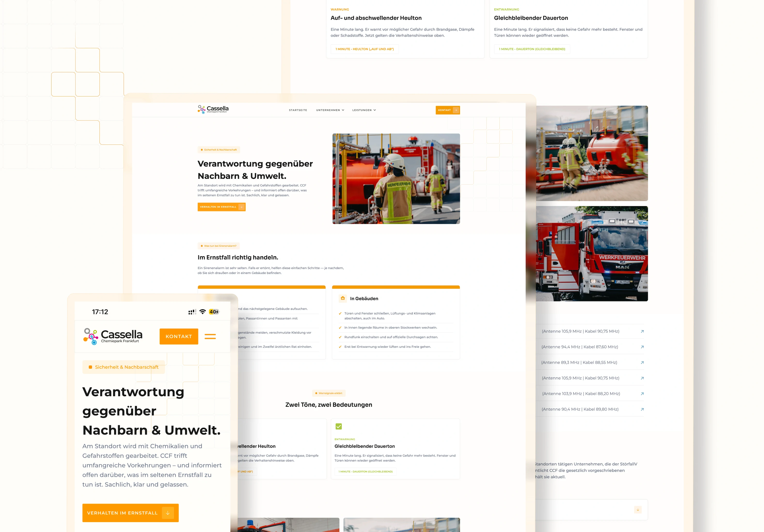The image size is (764, 532).
Task: Click the KONTAKT button in the desktop header
Action: pyautogui.click(x=448, y=110)
